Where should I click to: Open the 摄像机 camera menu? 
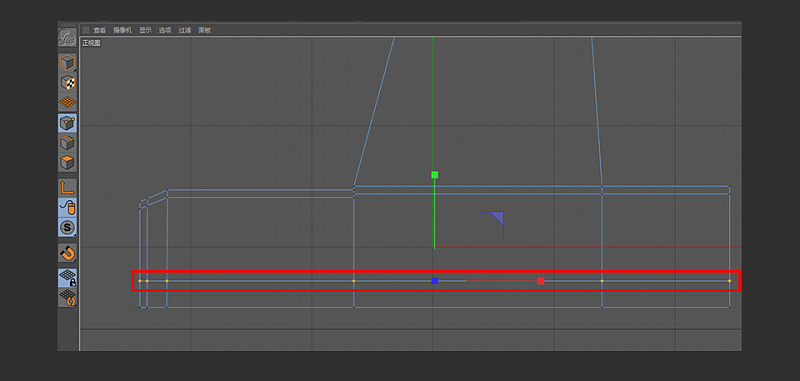pyautogui.click(x=122, y=30)
